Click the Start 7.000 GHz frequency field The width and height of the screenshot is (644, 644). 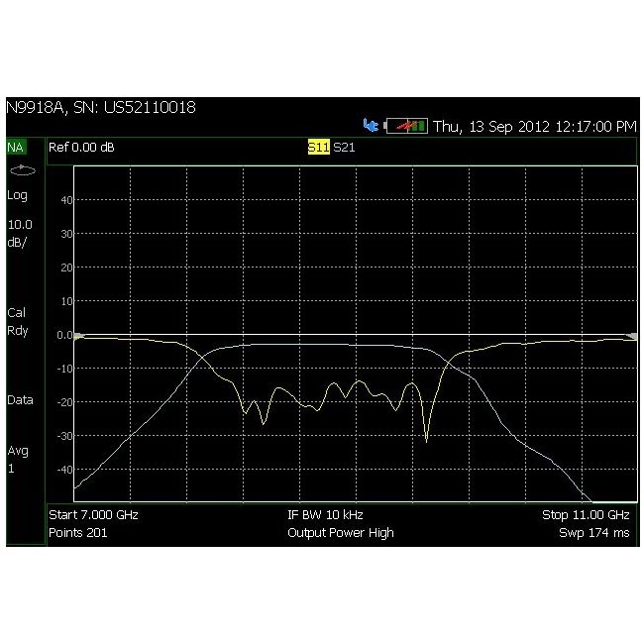pos(94,516)
